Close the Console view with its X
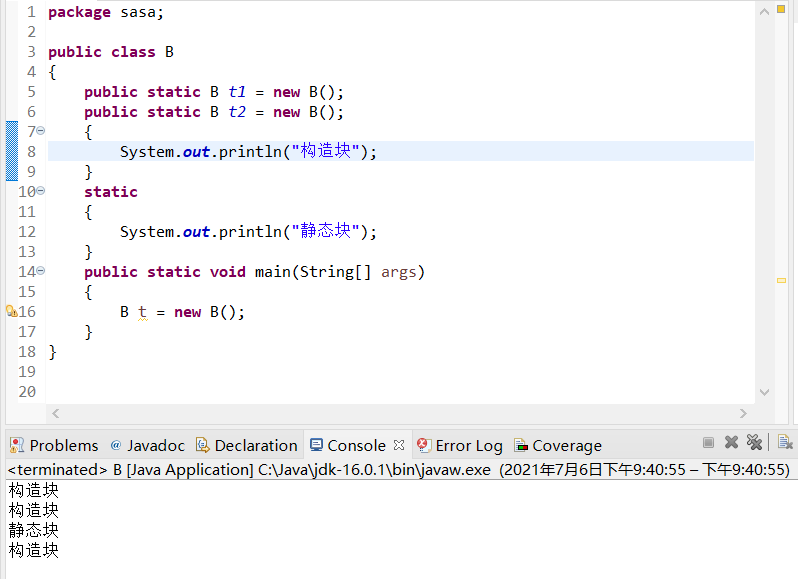This screenshot has width=798, height=579. tap(399, 445)
